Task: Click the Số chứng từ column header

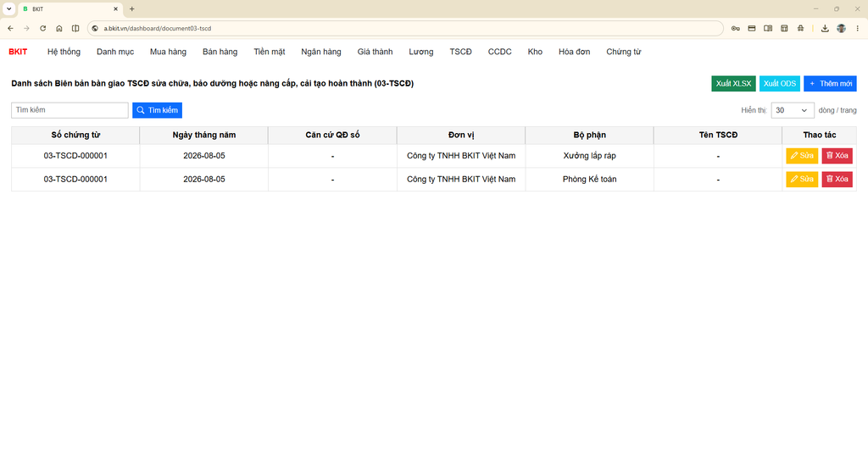Action: tap(75, 135)
